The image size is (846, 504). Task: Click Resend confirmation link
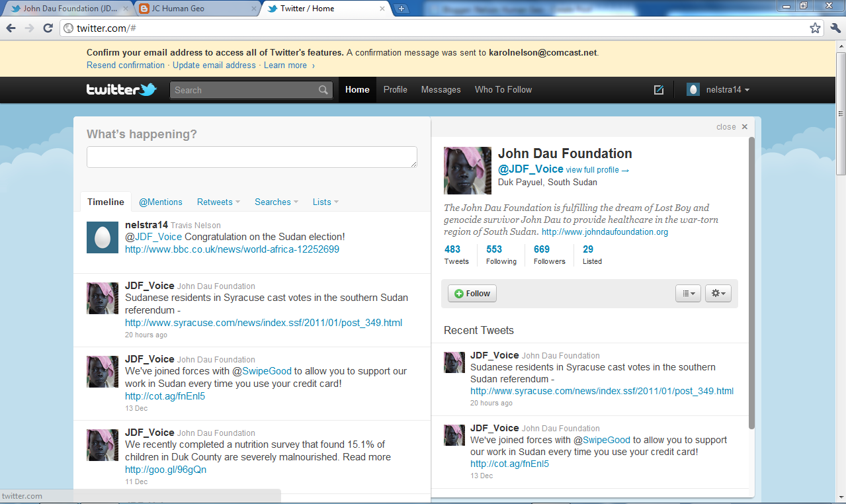[x=126, y=65]
